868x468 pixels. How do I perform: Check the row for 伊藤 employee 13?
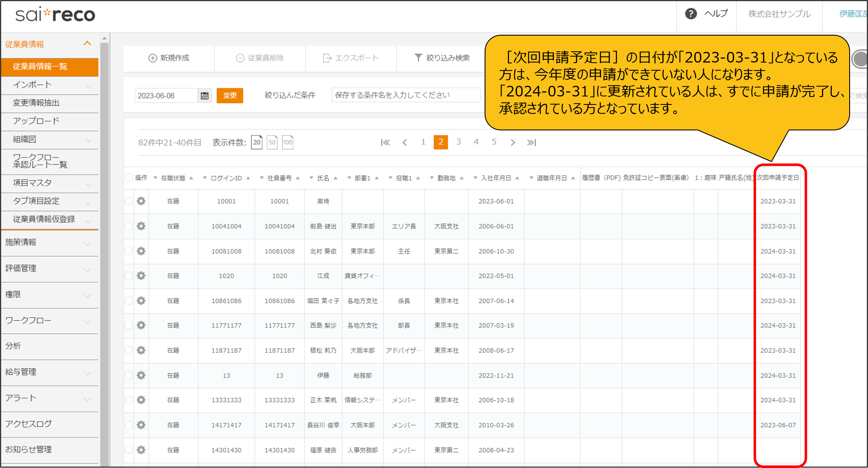(129, 375)
